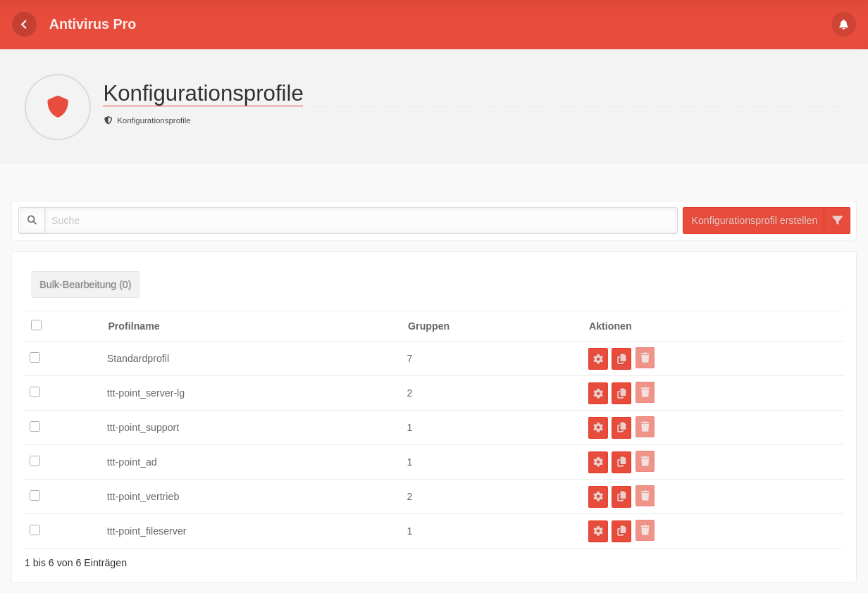
Task: Delete the ttt-point_fileserver profile
Action: click(x=645, y=530)
